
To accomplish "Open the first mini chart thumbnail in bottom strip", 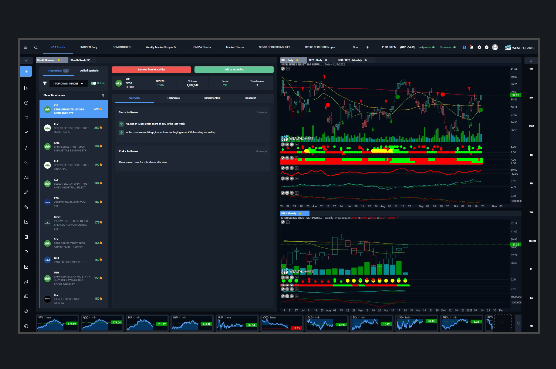I will point(57,323).
